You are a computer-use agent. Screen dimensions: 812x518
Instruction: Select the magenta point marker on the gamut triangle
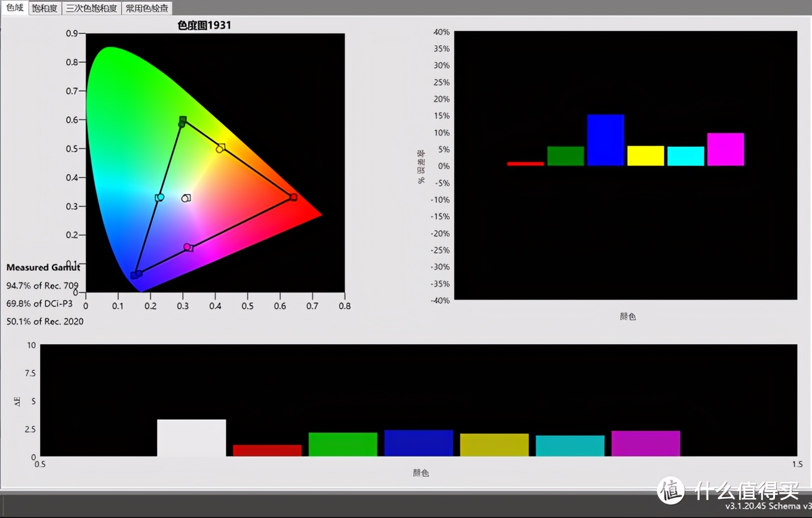pyautogui.click(x=187, y=247)
